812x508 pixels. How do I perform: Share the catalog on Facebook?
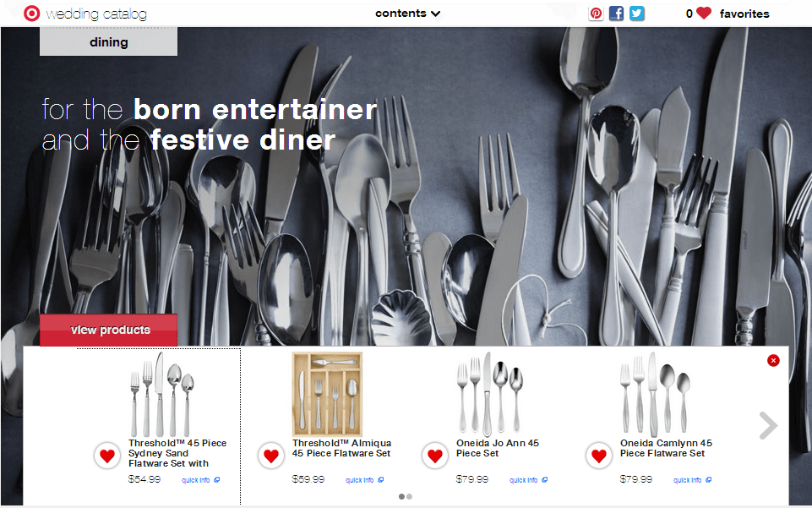coord(616,14)
